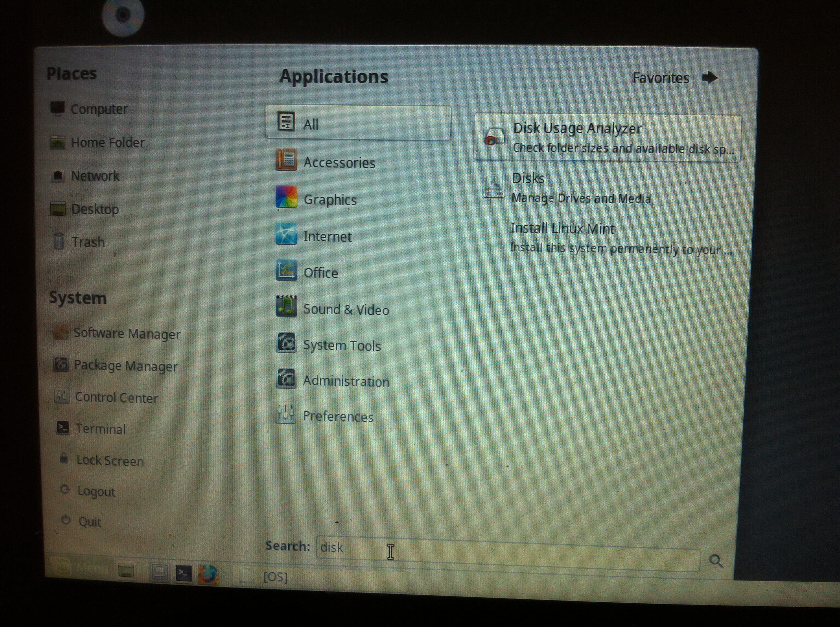Launch Package Manager from the System list
Image resolution: width=840 pixels, height=627 pixels.
116,366
